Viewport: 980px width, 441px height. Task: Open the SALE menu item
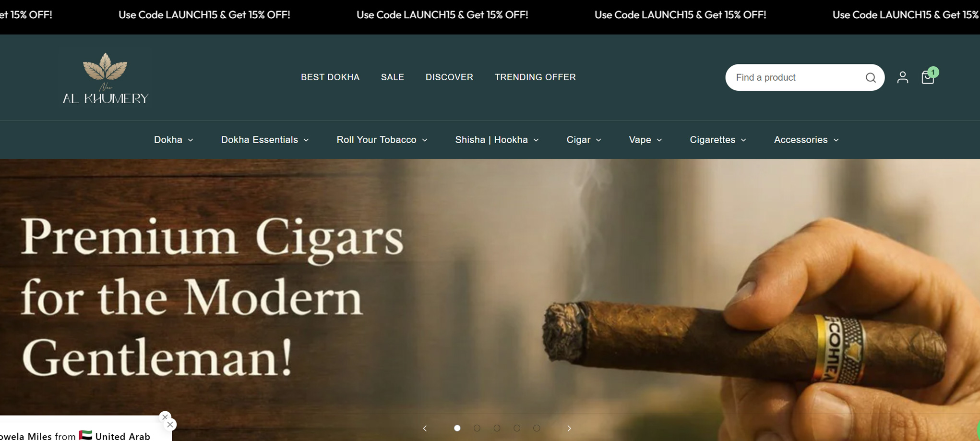(x=392, y=77)
